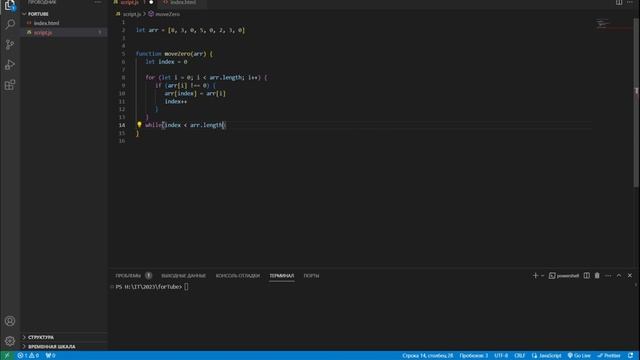Click the notifications bell in status bar
The image size is (640, 360).
coord(631,356)
